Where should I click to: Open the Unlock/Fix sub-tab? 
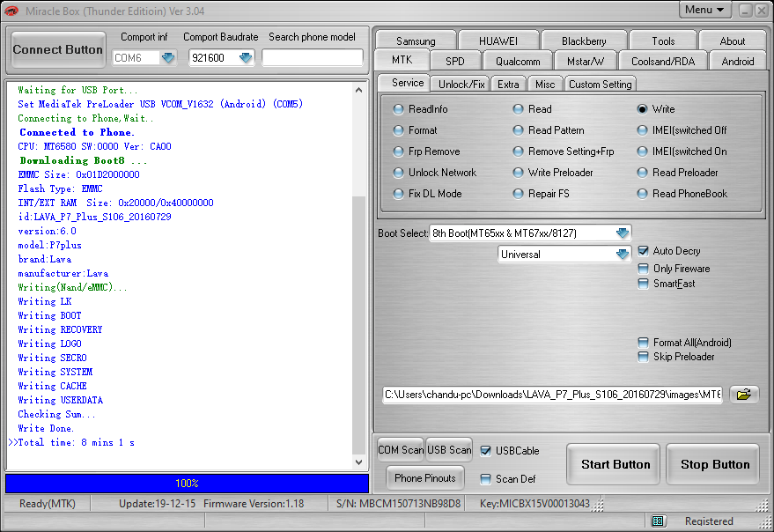[461, 84]
